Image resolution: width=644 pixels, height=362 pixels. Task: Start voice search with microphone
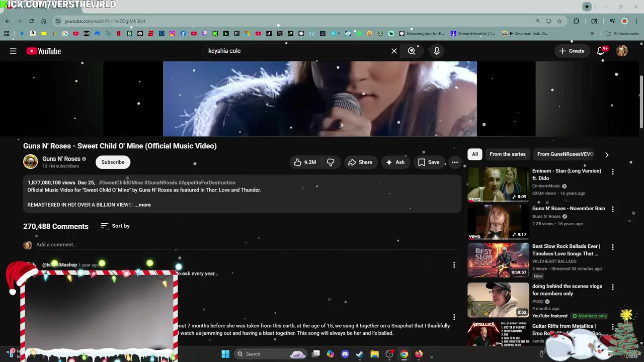436,51
